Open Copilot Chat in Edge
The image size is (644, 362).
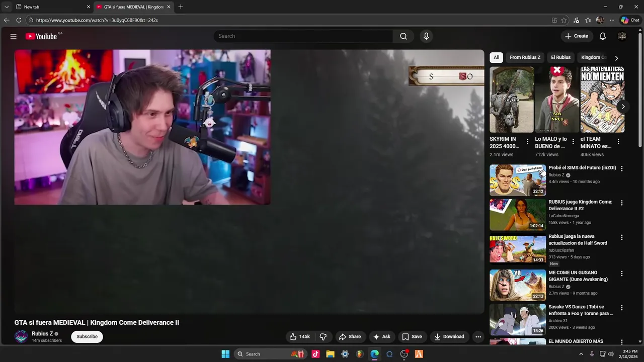click(630, 20)
